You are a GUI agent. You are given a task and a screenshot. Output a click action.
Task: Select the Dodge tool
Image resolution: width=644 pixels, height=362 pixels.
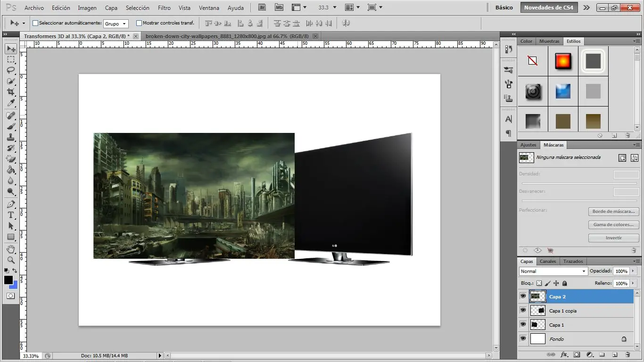[11, 191]
